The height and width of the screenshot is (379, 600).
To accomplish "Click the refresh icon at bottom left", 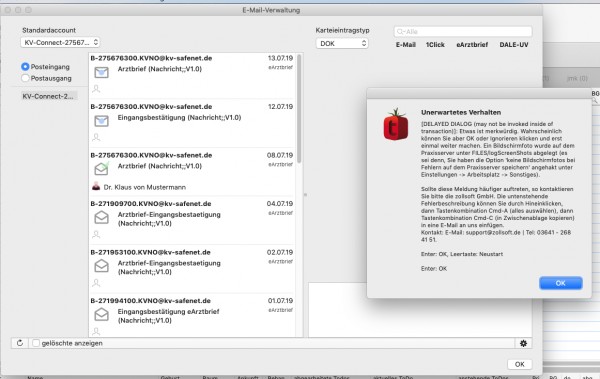I will coord(20,343).
